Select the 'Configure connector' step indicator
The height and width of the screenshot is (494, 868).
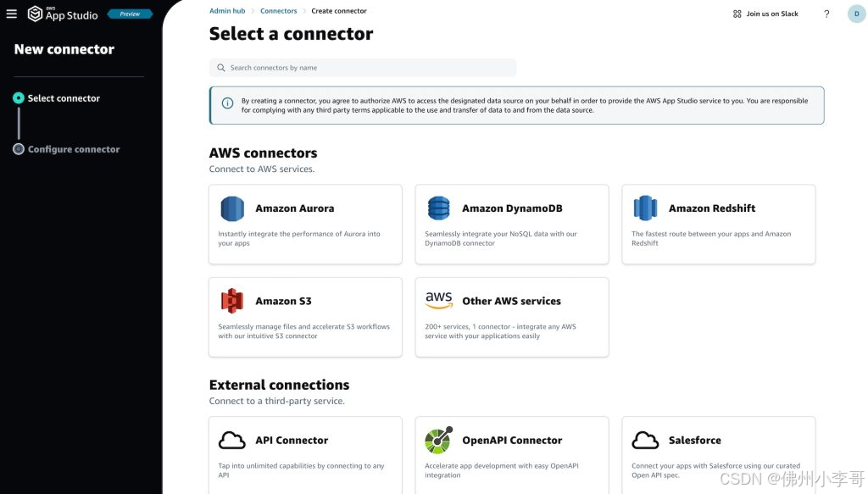[19, 149]
